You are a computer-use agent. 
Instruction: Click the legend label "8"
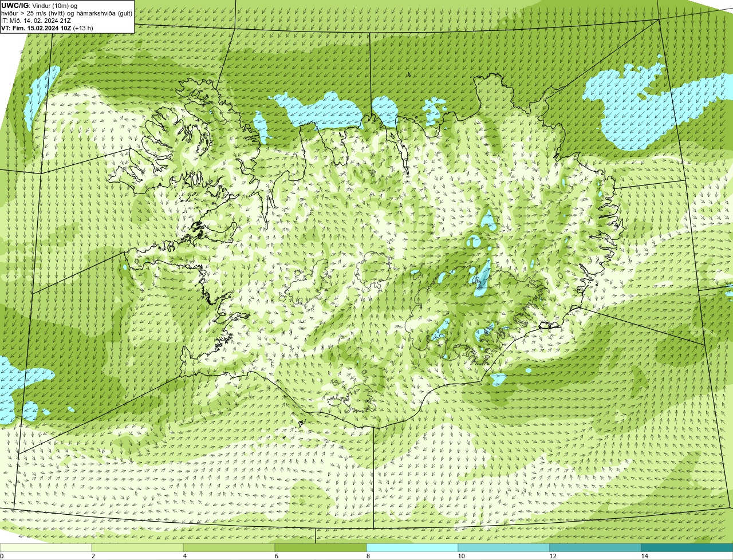[368, 556]
